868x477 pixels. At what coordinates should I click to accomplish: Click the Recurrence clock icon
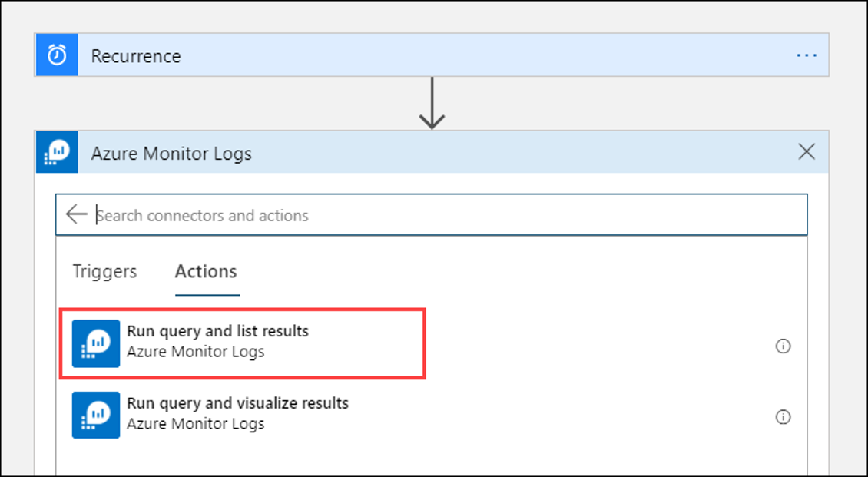pos(57,55)
